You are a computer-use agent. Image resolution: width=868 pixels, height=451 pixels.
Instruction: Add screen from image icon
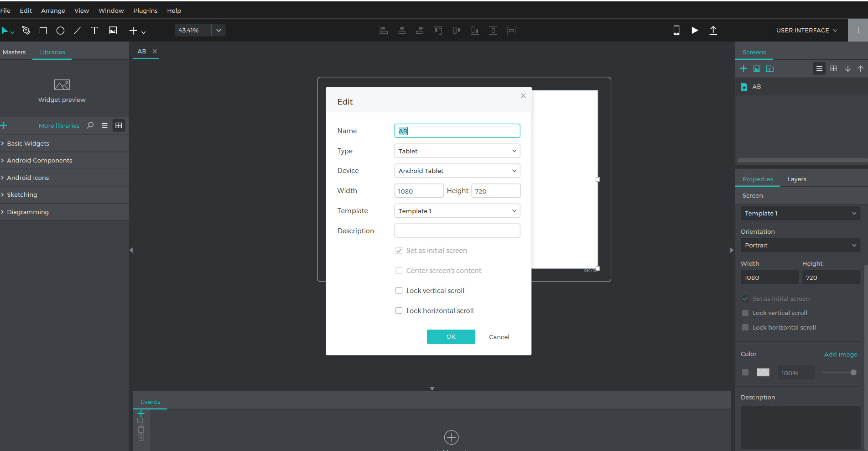[x=757, y=68]
